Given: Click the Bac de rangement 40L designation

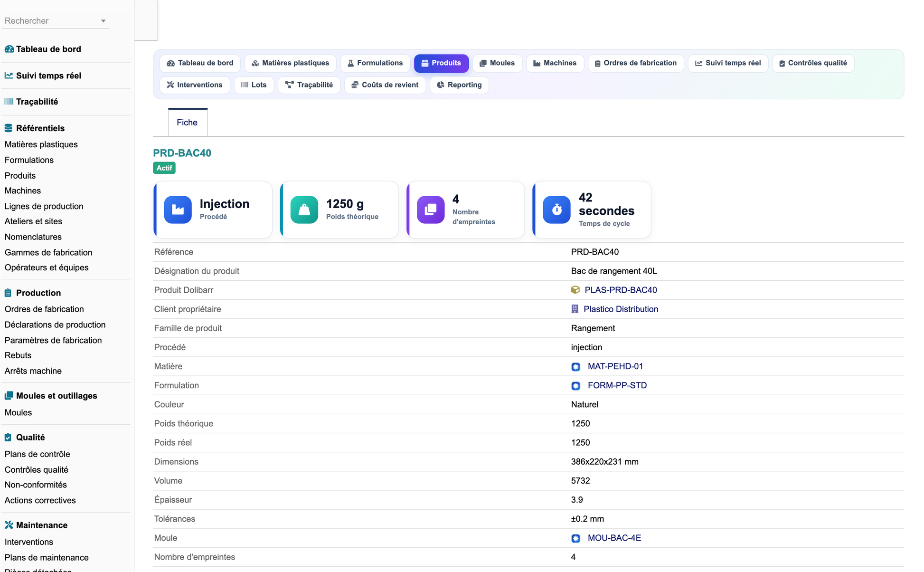Looking at the screenshot, I should [614, 271].
